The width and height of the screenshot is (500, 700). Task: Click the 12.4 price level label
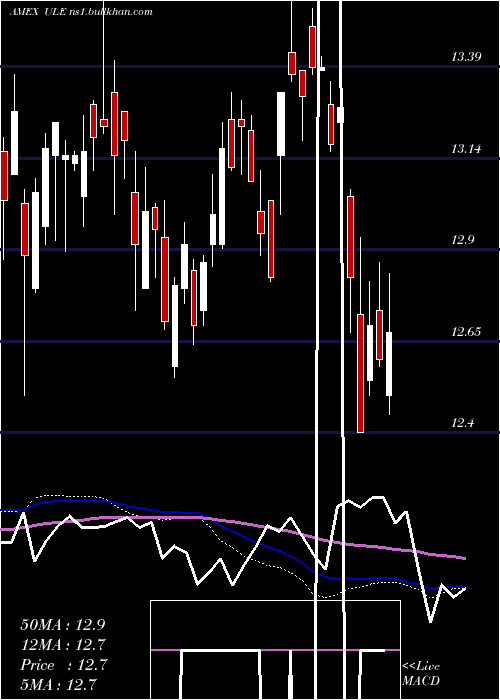point(462,423)
